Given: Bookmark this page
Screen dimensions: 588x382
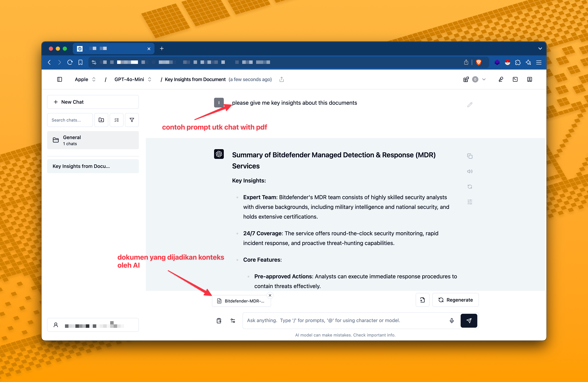Looking at the screenshot, I should [x=81, y=62].
